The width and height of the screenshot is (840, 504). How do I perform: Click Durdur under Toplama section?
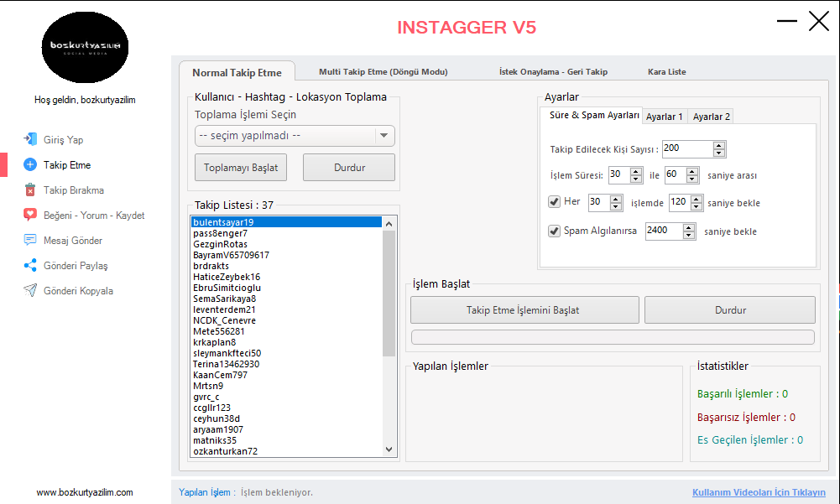[x=349, y=168]
